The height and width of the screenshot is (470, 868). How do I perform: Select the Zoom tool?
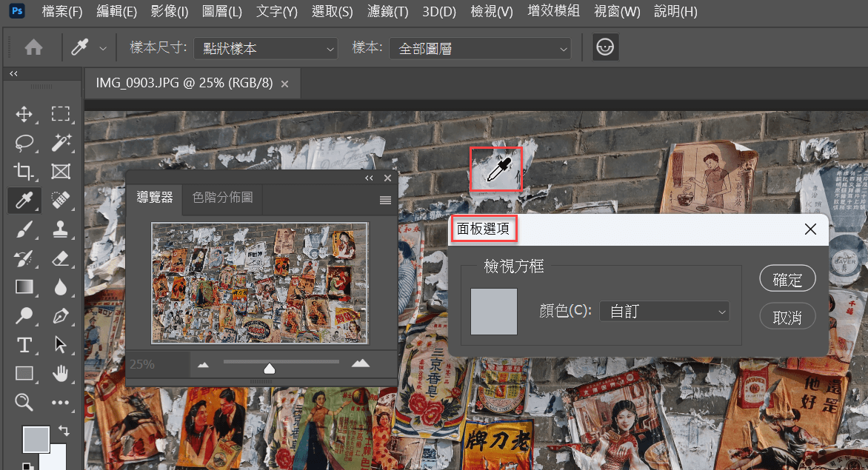[x=24, y=402]
